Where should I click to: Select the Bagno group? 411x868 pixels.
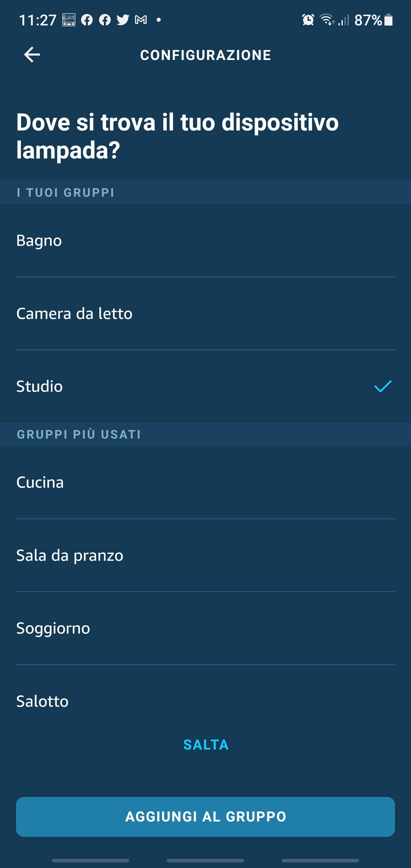click(39, 241)
